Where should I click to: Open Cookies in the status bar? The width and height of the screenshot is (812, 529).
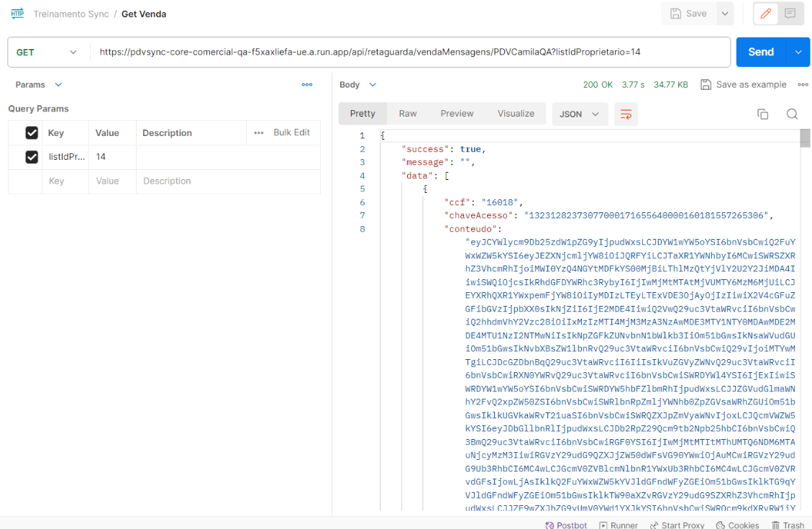coord(737,525)
